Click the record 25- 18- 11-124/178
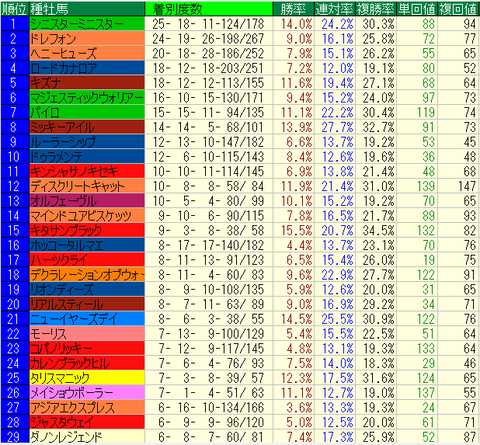The width and height of the screenshot is (480, 445). [x=209, y=24]
